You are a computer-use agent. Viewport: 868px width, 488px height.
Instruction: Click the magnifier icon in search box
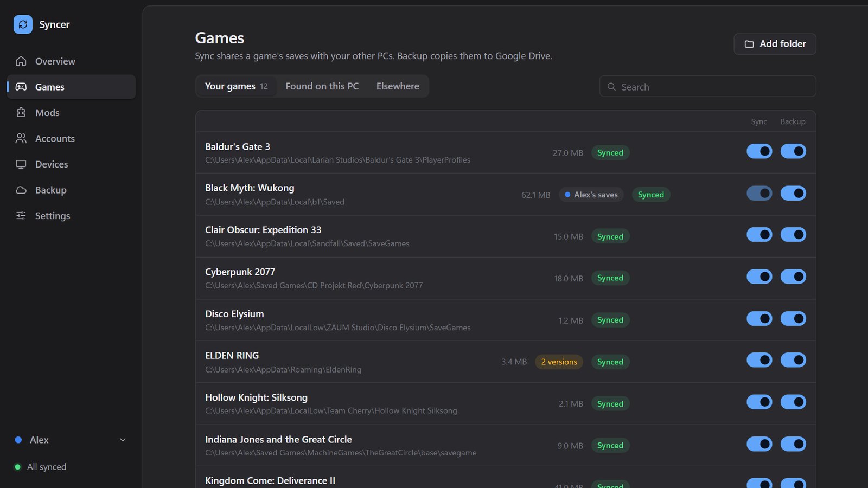tap(611, 87)
